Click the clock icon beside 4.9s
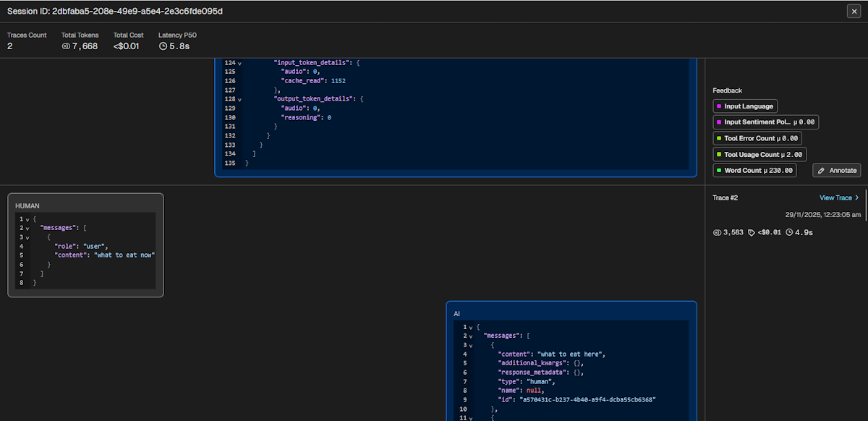The width and height of the screenshot is (868, 421). tap(789, 232)
